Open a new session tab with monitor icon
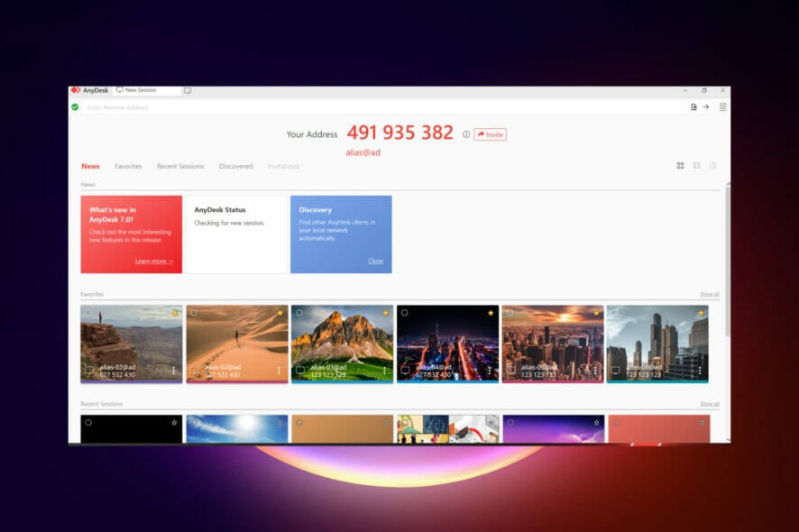This screenshot has height=532, width=799. coord(188,91)
